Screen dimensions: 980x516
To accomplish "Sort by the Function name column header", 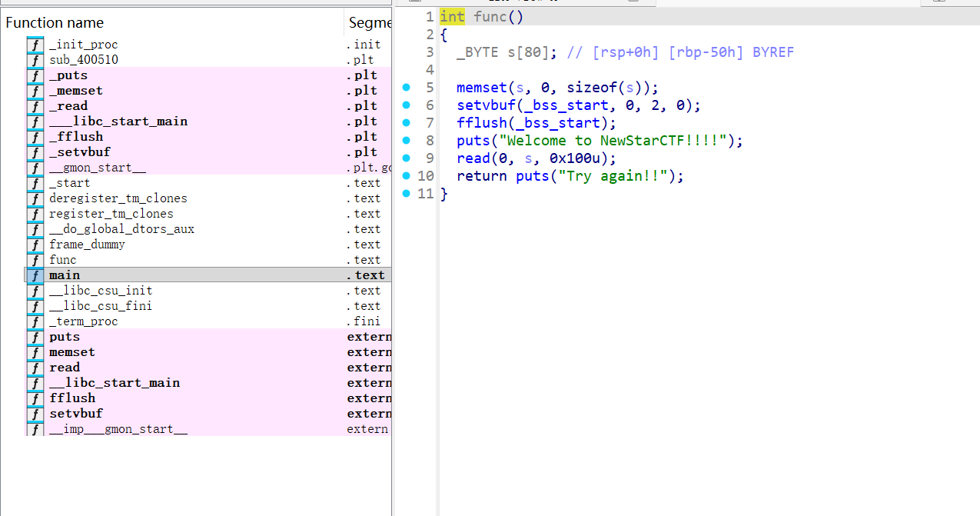I will tap(173, 22).
